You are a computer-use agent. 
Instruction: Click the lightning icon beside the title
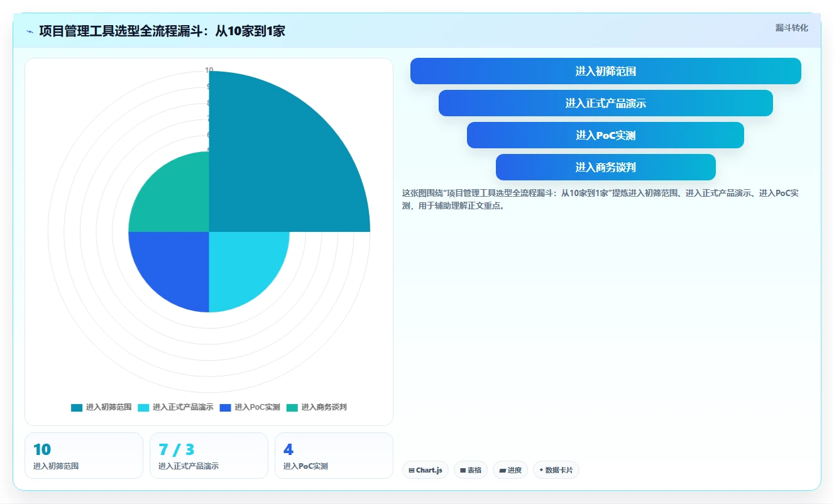(30, 31)
